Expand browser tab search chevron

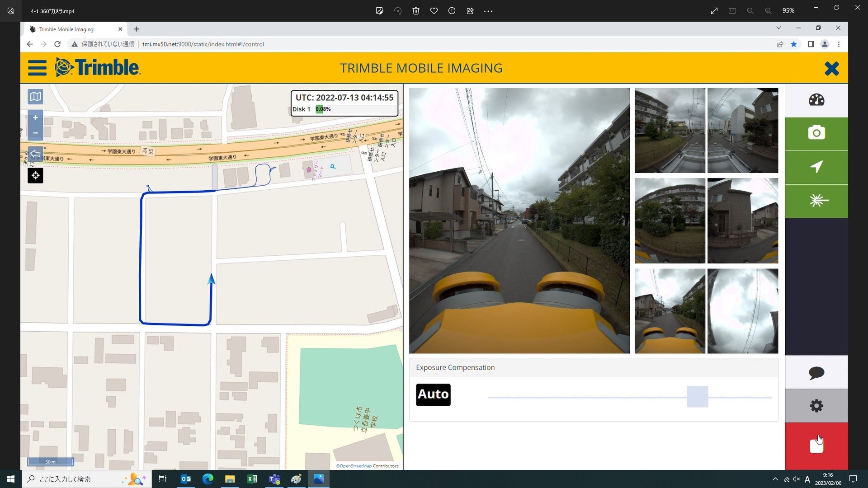click(778, 28)
